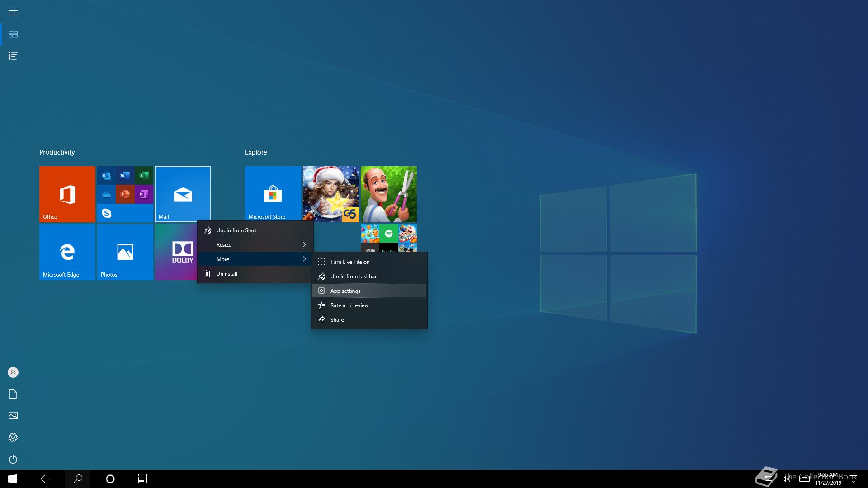
Task: Open the volume tray icon
Action: [787, 479]
